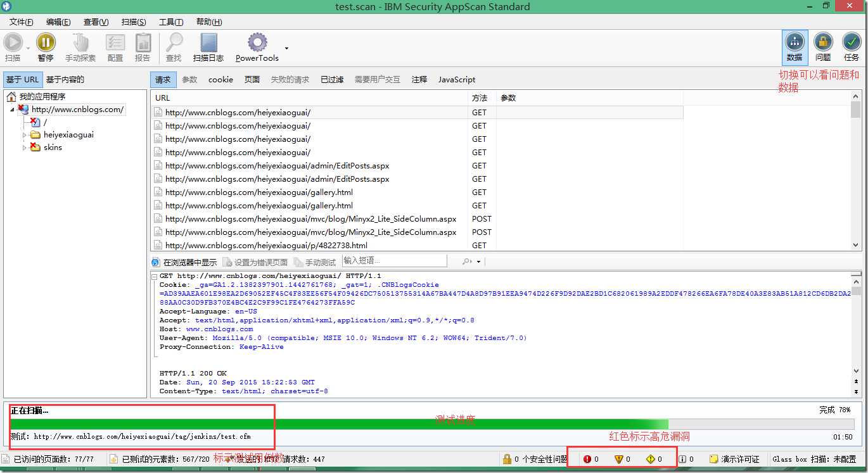Click in the 输入短语 search field
The height and width of the screenshot is (473, 868).
394,261
